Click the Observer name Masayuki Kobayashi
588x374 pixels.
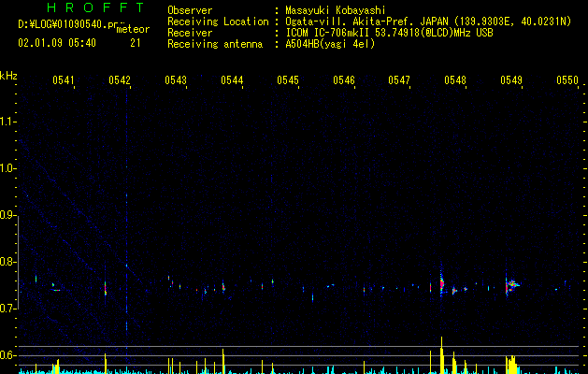(336, 10)
